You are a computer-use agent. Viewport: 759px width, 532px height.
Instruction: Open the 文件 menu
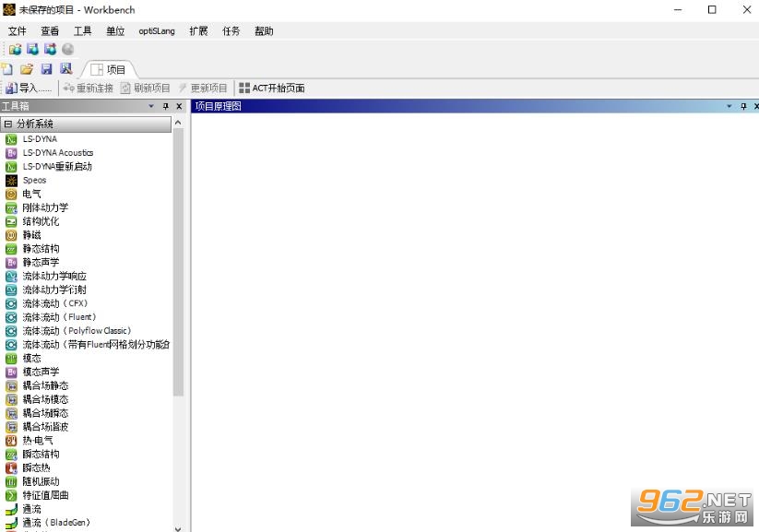(17, 31)
